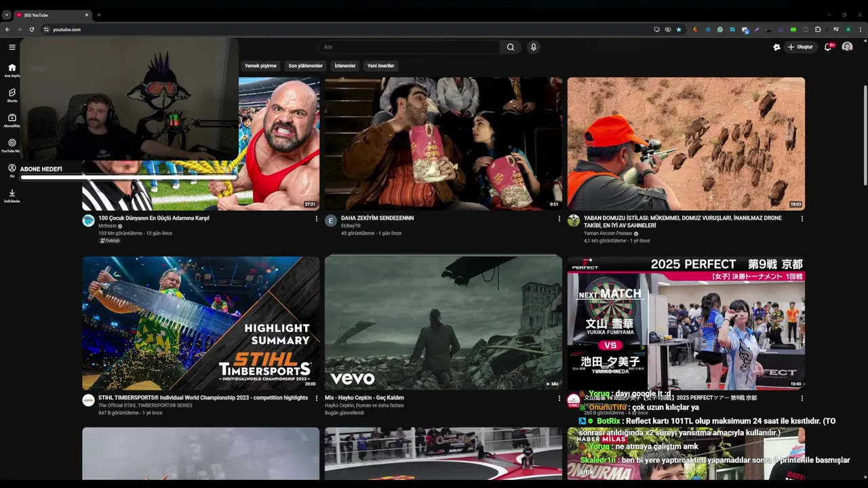Play the STIHL Timbersports highlight thumbnail
Viewport: 868px width, 488px height.
[x=201, y=323]
